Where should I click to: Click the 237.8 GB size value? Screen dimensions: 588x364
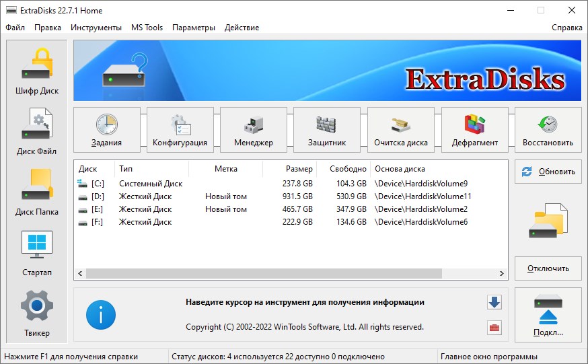click(297, 184)
